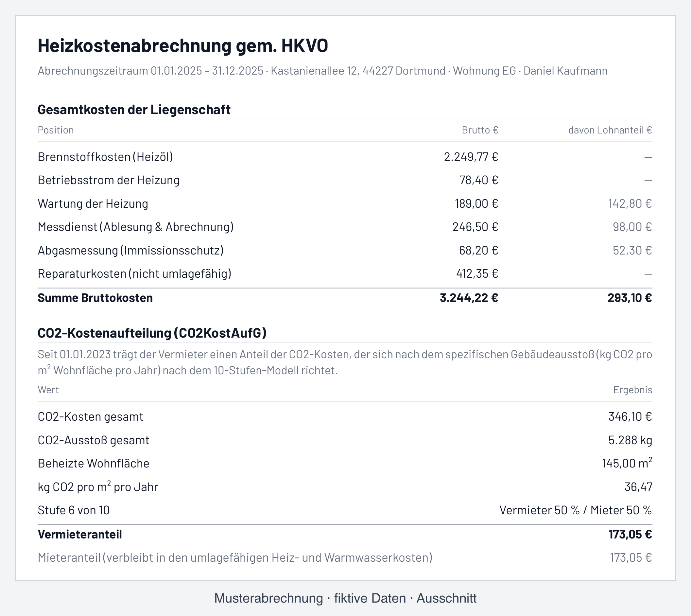Click 'Vermieter 50 % / Mieter 50 %'

coord(576,510)
